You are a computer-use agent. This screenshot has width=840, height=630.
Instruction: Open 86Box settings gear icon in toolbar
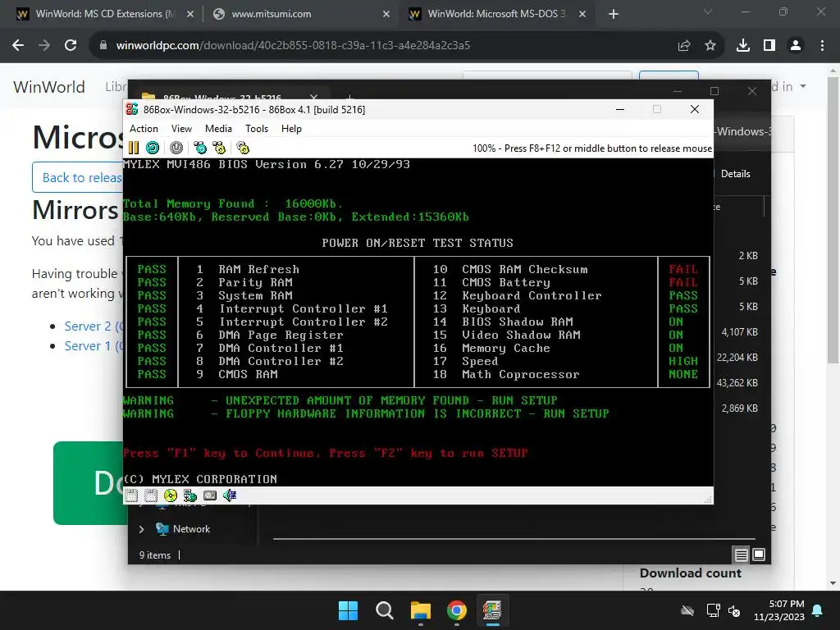(243, 148)
